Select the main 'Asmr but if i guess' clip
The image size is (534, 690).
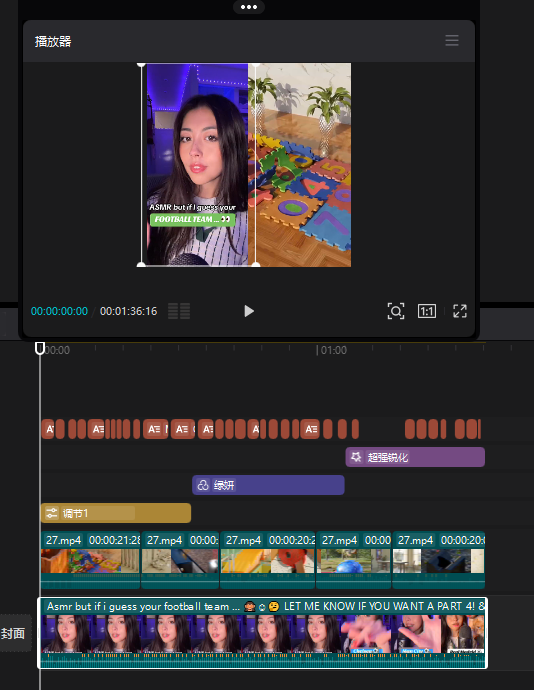tap(263, 633)
